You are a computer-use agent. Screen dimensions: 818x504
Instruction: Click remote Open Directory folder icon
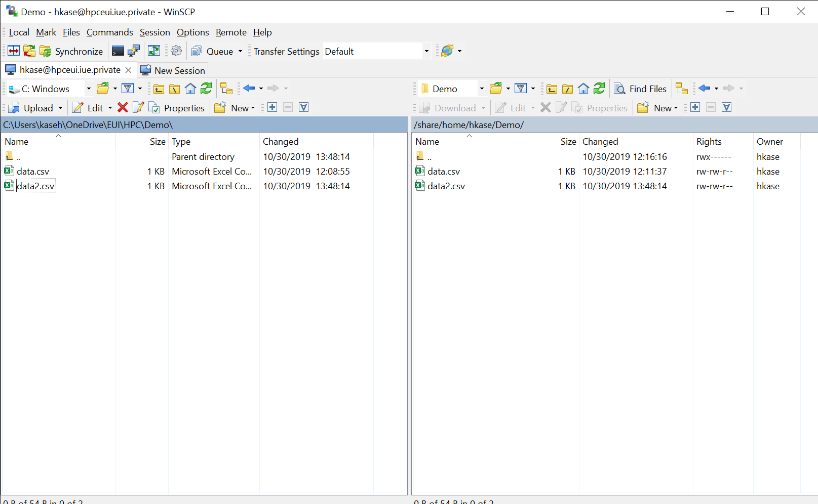tap(496, 89)
